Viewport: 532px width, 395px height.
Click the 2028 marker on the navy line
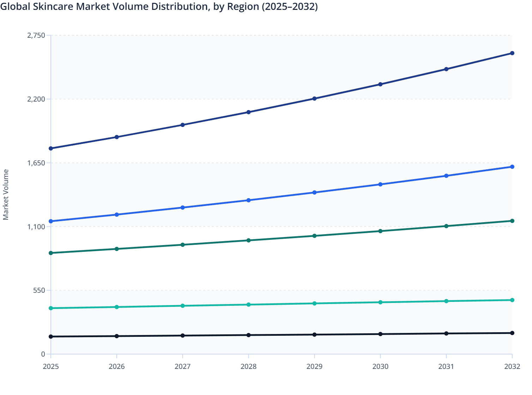(249, 113)
